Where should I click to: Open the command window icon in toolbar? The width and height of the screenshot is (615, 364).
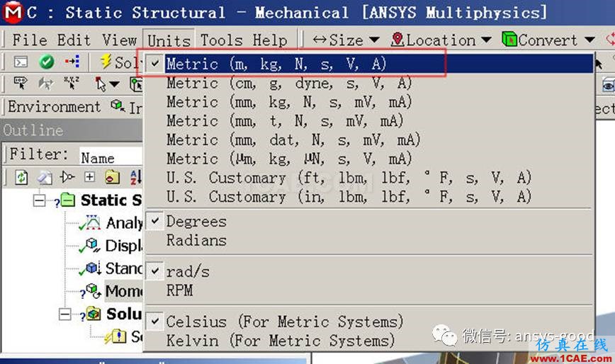coord(21,62)
